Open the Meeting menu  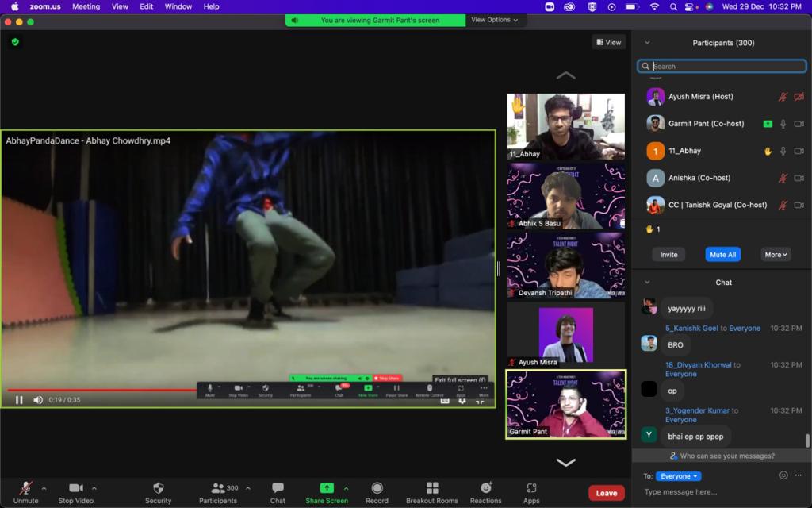(x=86, y=6)
